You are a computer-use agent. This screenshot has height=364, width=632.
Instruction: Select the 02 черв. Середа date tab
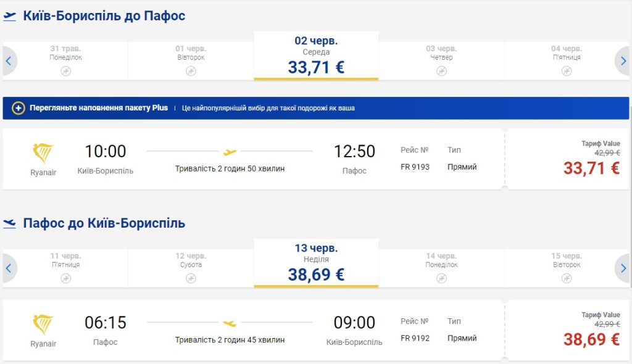[316, 56]
